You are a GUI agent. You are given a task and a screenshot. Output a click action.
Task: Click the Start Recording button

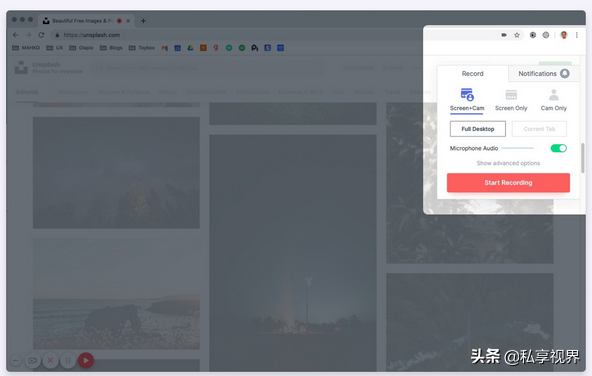(508, 183)
